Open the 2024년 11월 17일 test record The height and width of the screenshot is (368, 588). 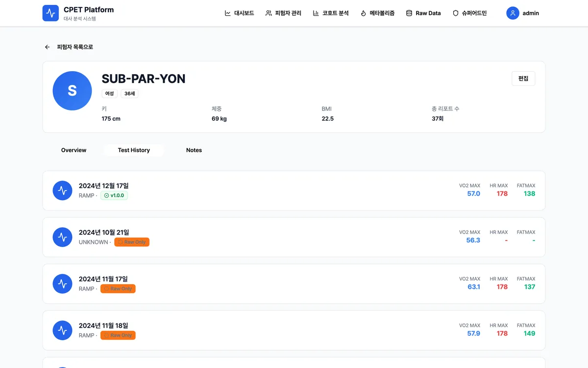(103, 279)
